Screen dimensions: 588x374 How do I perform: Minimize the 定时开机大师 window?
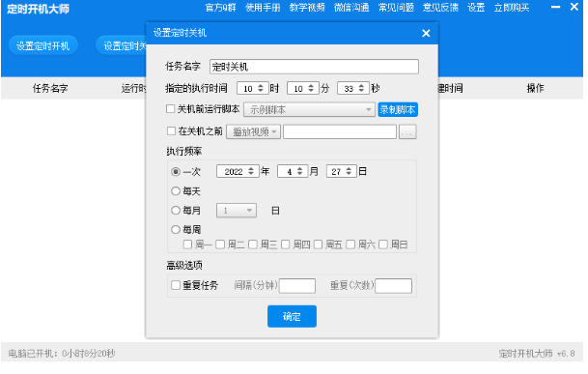(556, 7)
